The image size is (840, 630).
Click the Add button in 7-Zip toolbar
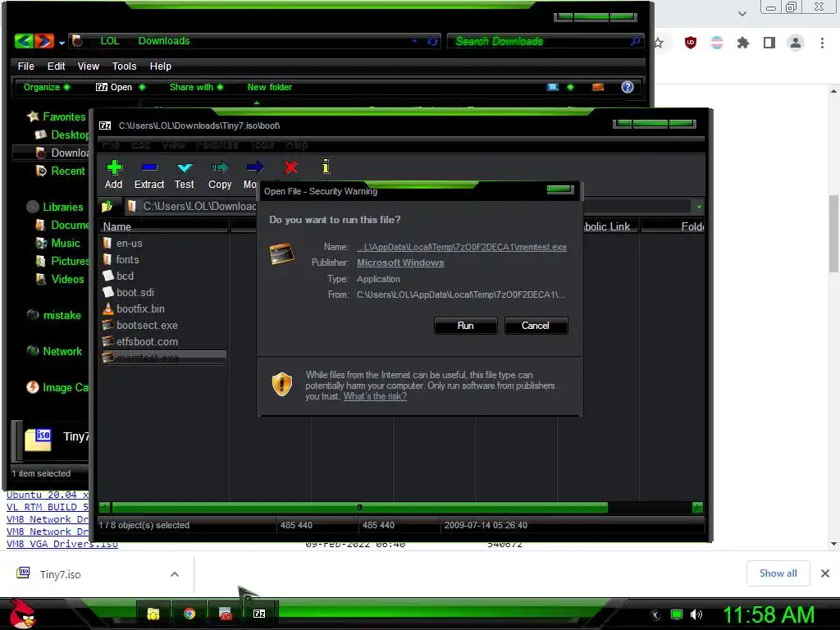[x=113, y=175]
